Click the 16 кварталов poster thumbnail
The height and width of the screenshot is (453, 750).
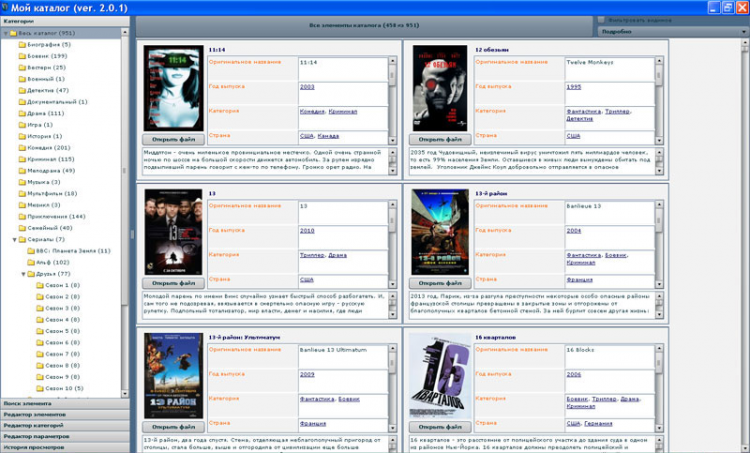point(440,376)
